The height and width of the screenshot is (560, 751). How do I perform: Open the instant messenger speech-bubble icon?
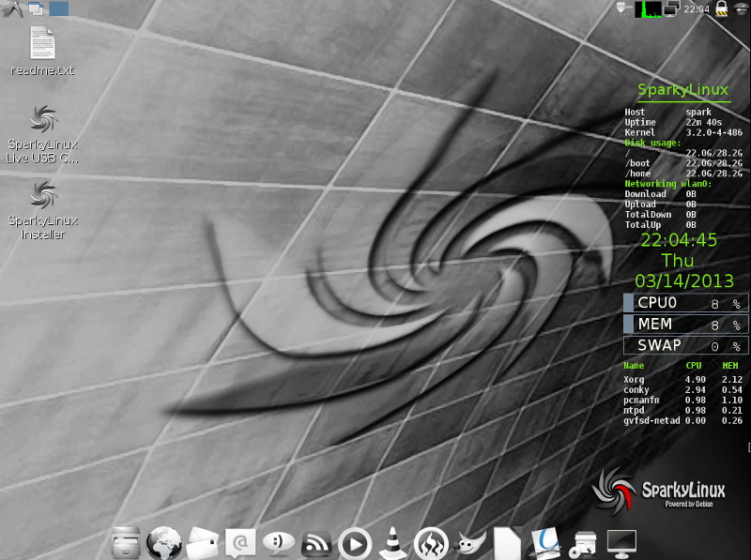pos(277,542)
